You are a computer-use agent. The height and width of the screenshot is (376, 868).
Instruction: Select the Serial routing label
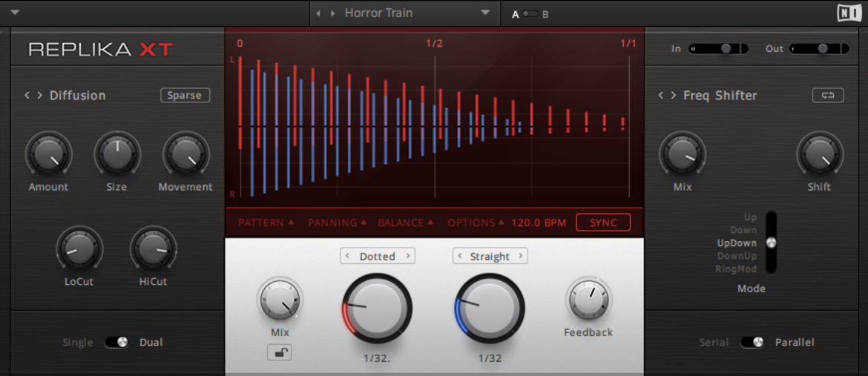(714, 342)
